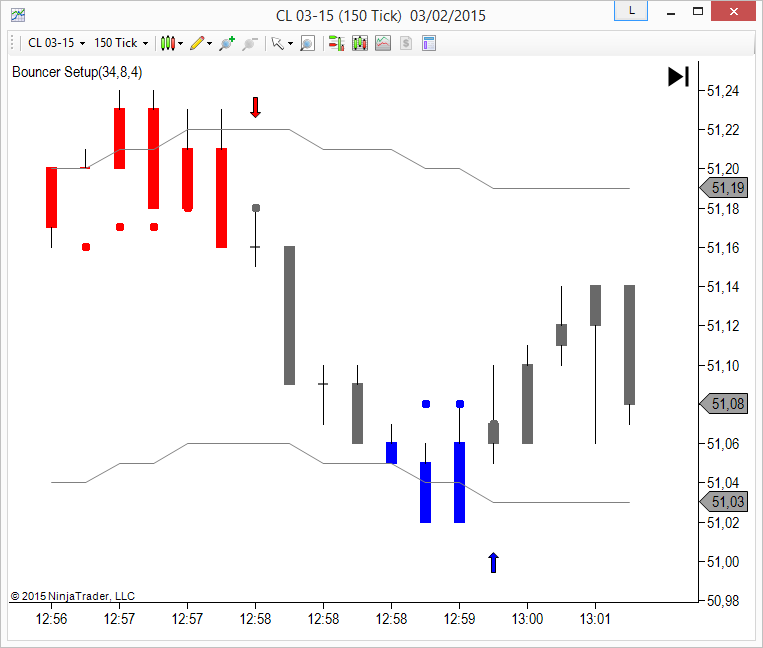
Task: Open the 150 Tick interval dropdown
Action: click(x=120, y=43)
